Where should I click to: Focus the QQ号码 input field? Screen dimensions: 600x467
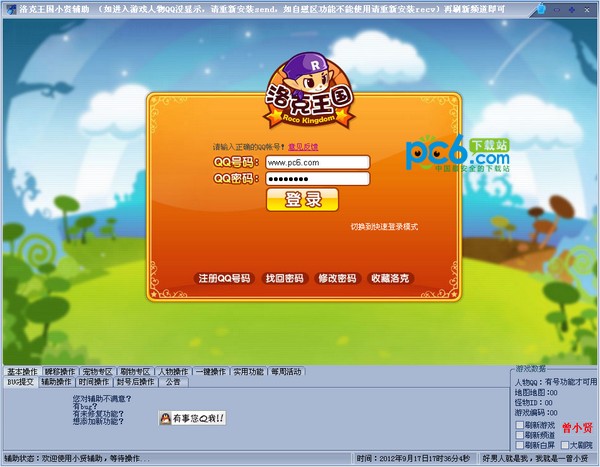pyautogui.click(x=318, y=163)
